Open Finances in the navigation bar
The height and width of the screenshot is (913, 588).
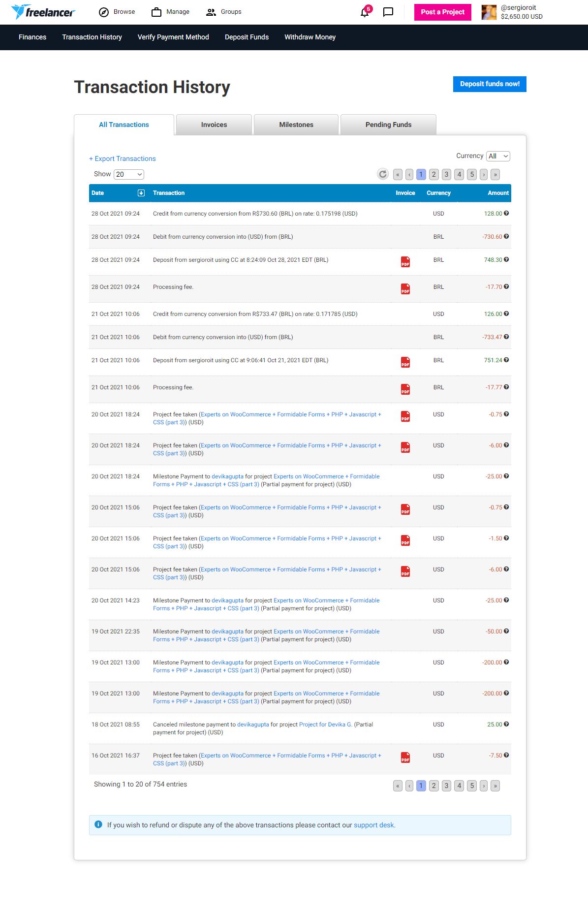pos(32,37)
